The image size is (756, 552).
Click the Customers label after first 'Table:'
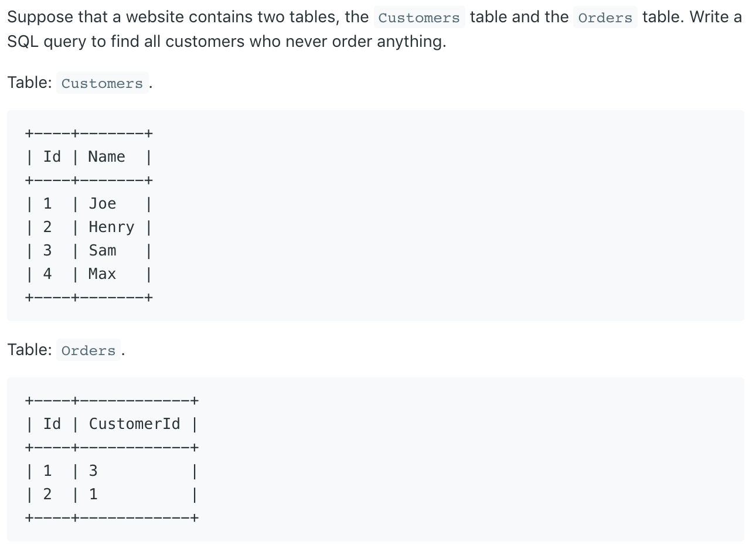click(x=102, y=83)
